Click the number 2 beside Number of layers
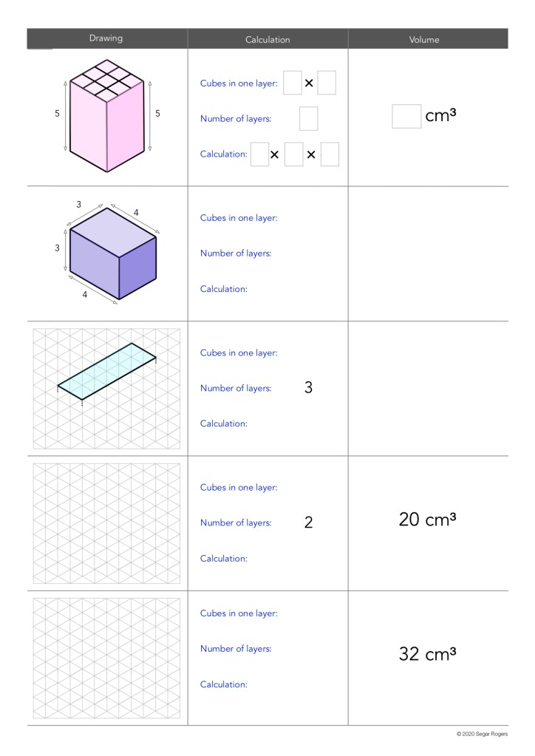This screenshot has height=756, width=535. coord(309,522)
